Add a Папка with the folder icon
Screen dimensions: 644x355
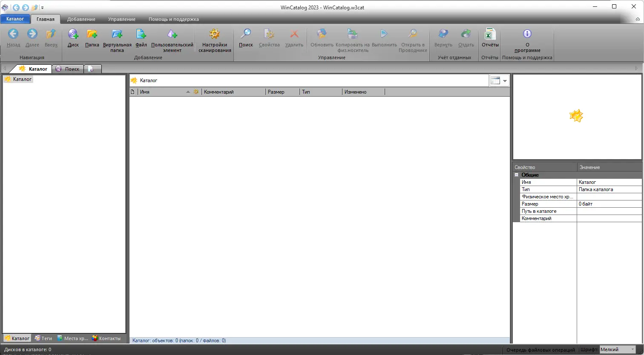(92, 37)
